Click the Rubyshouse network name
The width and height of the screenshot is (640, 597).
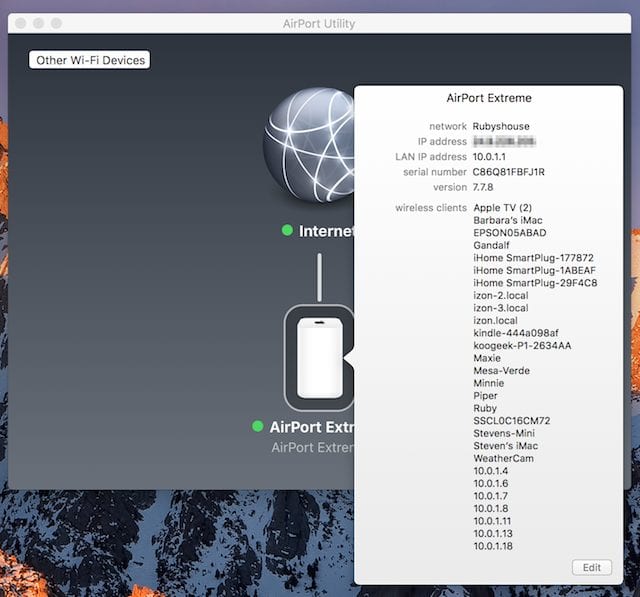coord(502,127)
